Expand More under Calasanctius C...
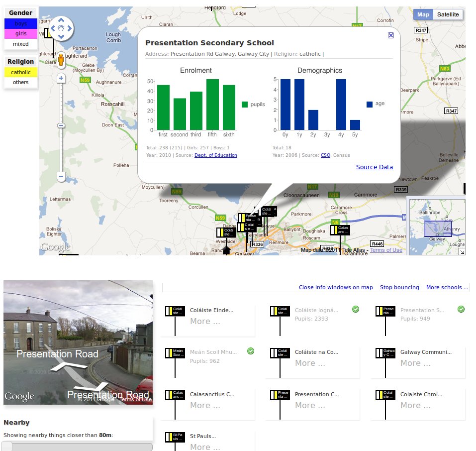The height and width of the screenshot is (451, 476). coord(205,405)
